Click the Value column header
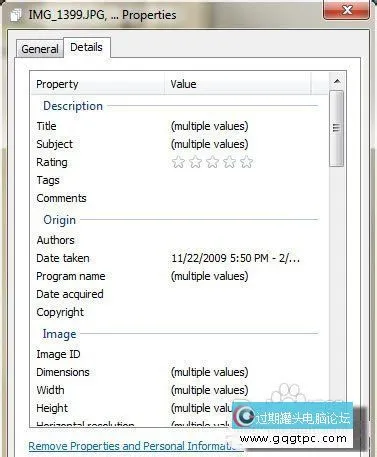This screenshot has height=457, width=377. click(x=238, y=84)
